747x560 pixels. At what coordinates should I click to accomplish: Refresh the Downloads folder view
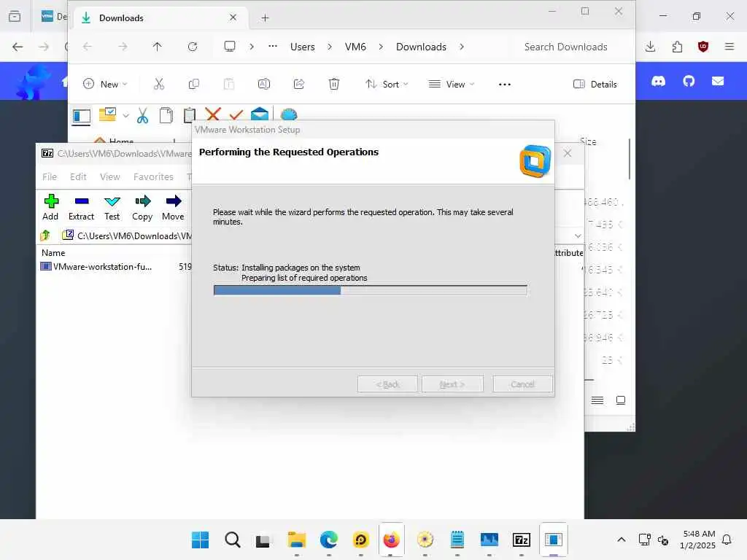193,47
